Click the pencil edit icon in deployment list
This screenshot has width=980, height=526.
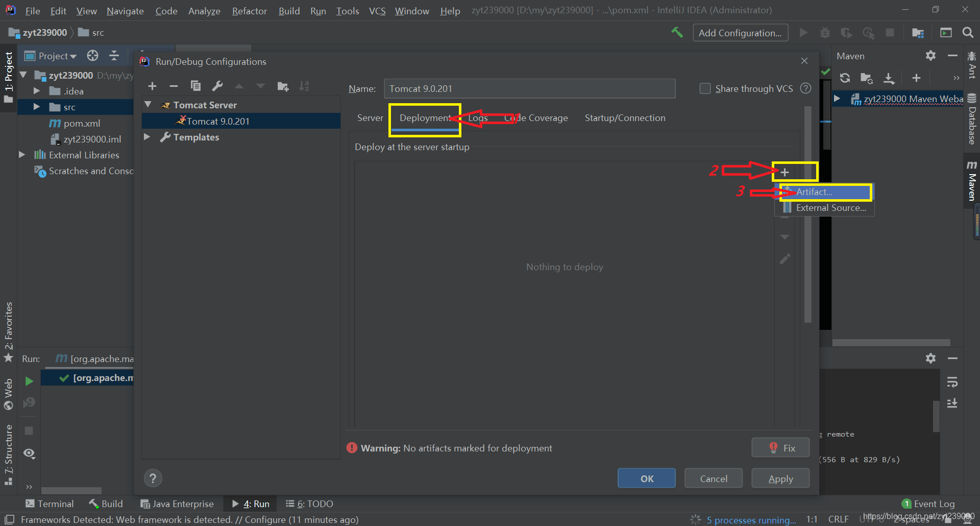click(785, 259)
